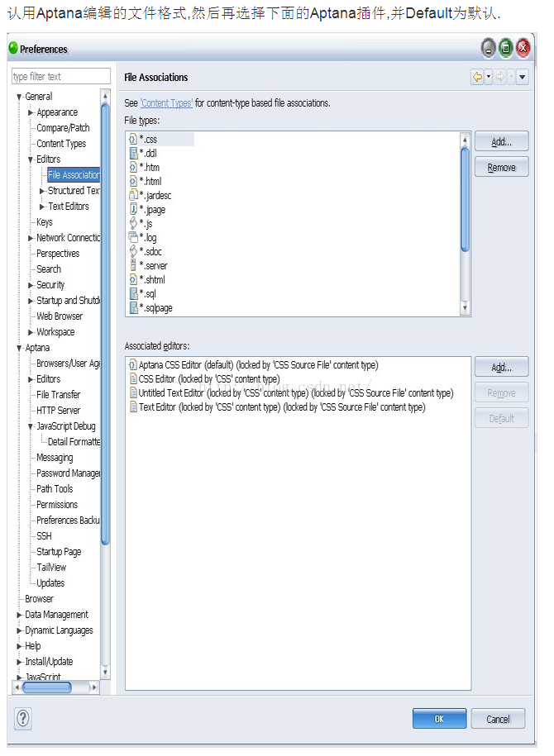Open SSH preferences page
The width and height of the screenshot is (554, 756).
(44, 536)
